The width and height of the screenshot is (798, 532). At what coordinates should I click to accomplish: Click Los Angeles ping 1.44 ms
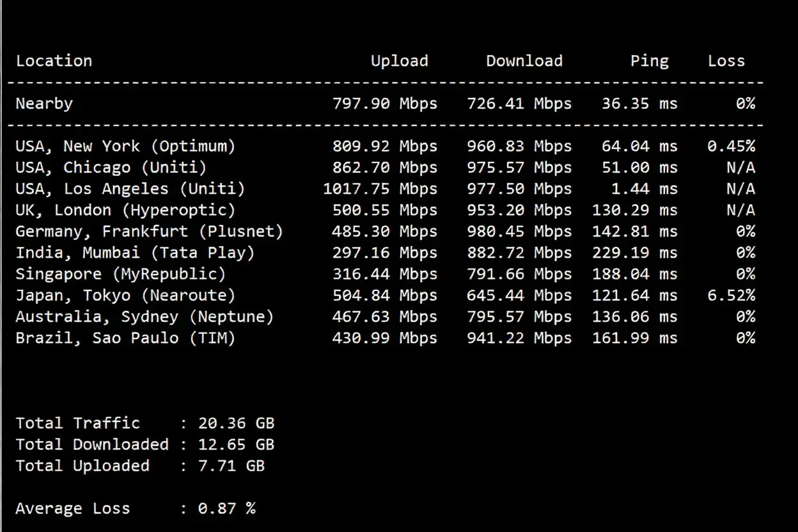[645, 189]
